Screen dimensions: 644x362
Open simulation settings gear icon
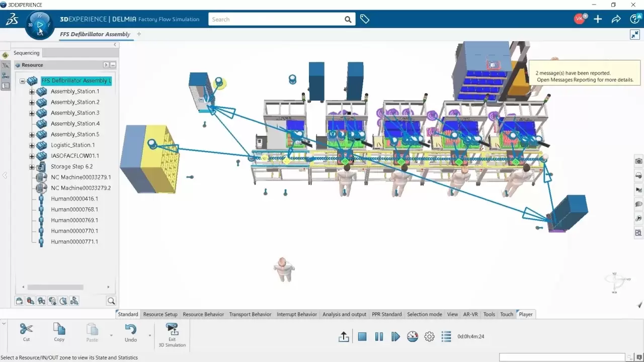[x=429, y=337]
